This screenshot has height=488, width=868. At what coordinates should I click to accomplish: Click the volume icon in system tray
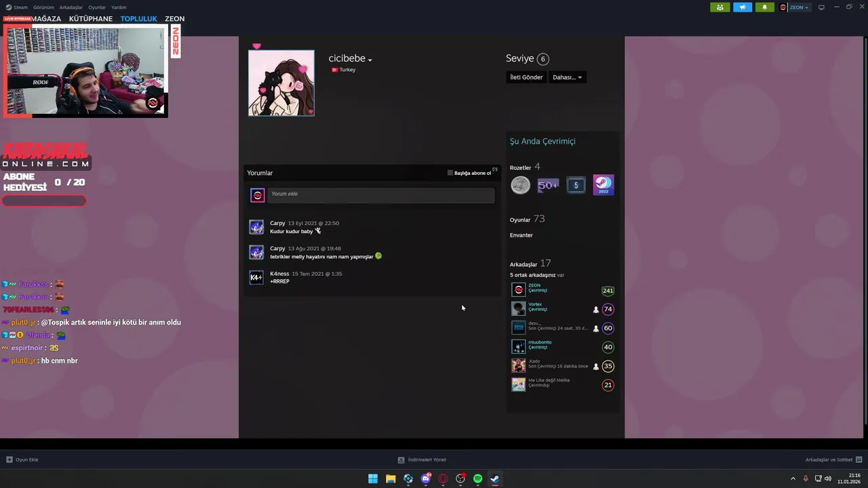click(x=827, y=479)
